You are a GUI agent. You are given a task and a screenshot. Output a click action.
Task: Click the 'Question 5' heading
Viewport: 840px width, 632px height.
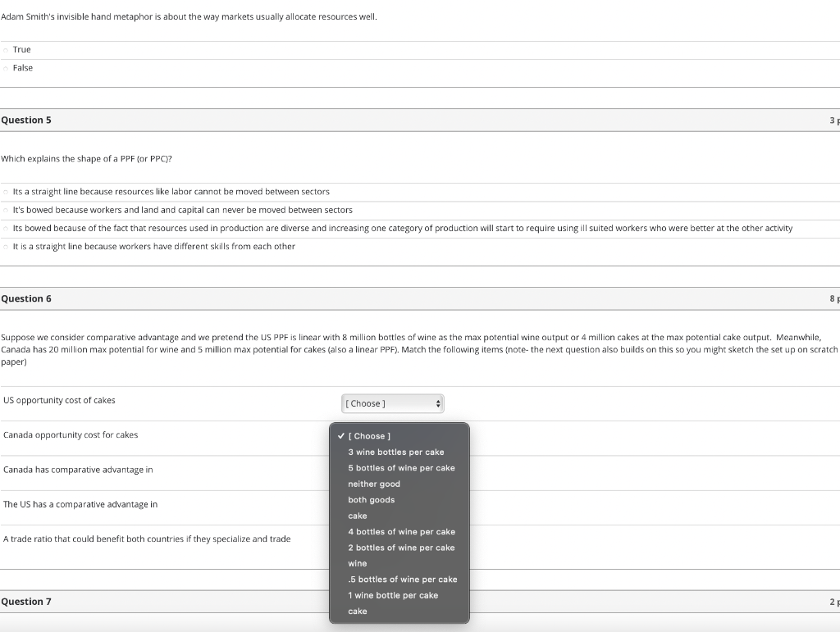click(26, 120)
